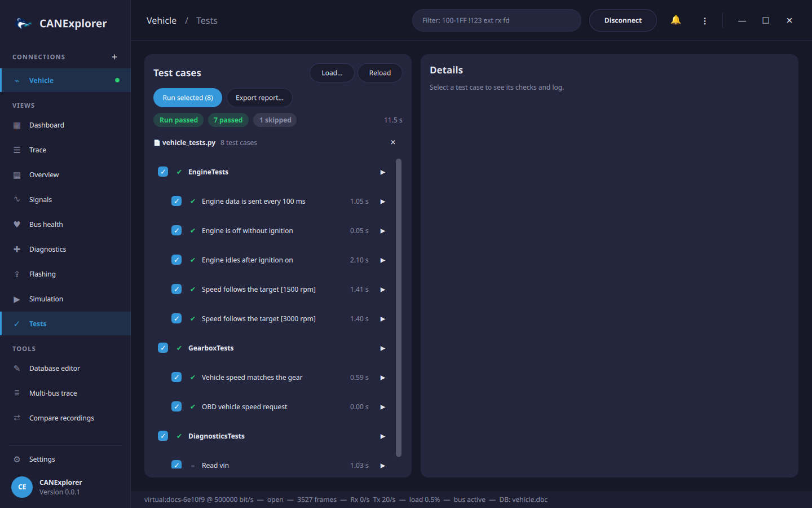
Task: Click the Run selected (8) button
Action: click(x=188, y=98)
